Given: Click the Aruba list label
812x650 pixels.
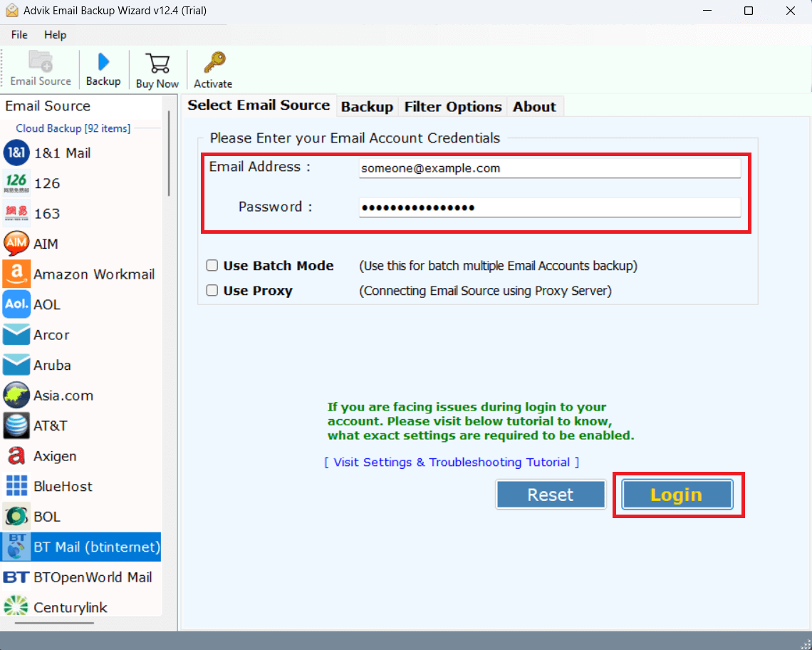Looking at the screenshot, I should click(52, 366).
